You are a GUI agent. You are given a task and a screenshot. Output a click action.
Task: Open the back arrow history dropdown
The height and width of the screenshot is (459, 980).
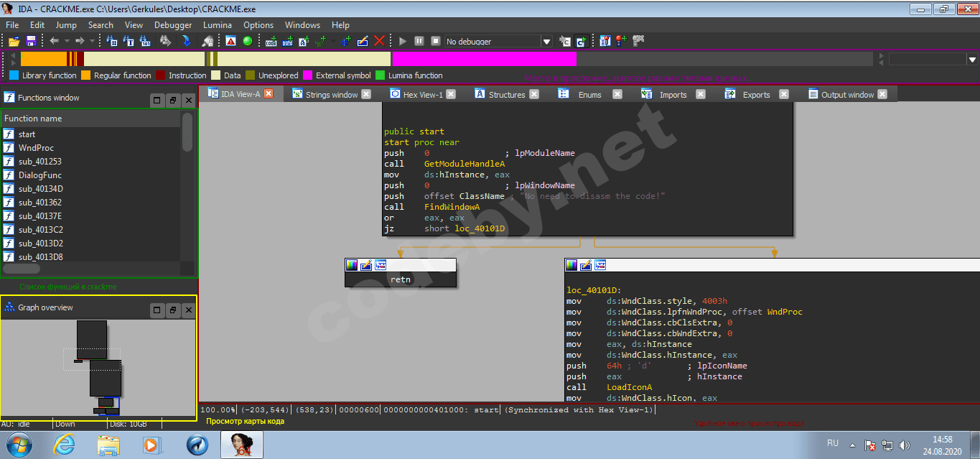pos(67,42)
